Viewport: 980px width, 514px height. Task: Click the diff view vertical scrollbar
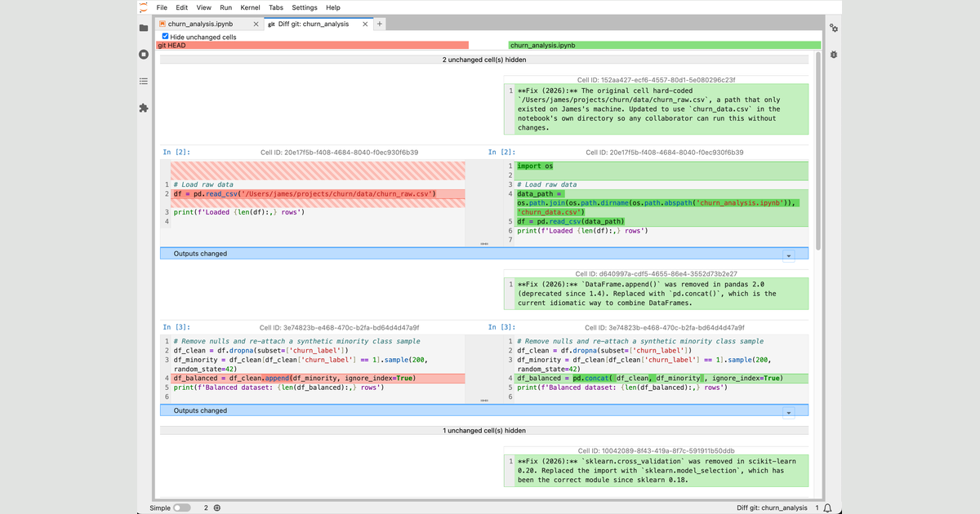[x=819, y=151]
